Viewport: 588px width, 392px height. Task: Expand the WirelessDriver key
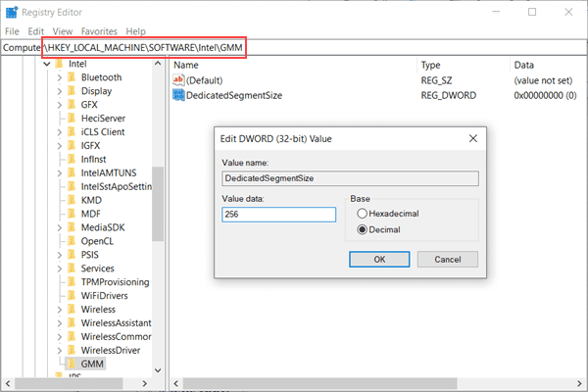59,351
